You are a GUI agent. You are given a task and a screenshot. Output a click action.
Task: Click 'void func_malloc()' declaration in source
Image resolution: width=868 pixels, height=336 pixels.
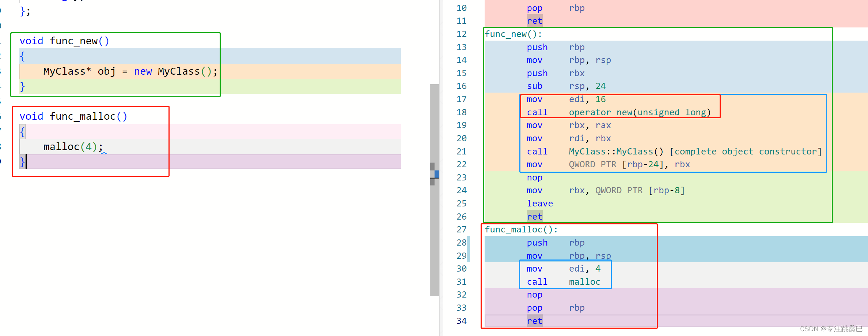coord(73,116)
